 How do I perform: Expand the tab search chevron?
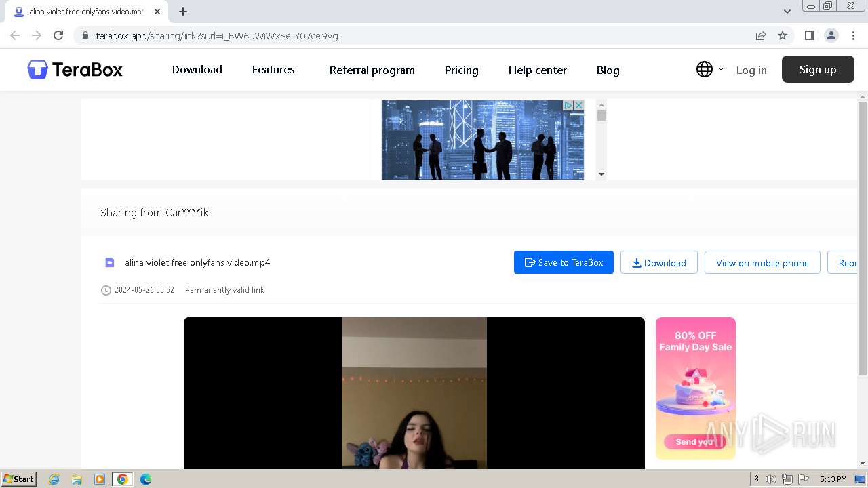[x=787, y=12]
